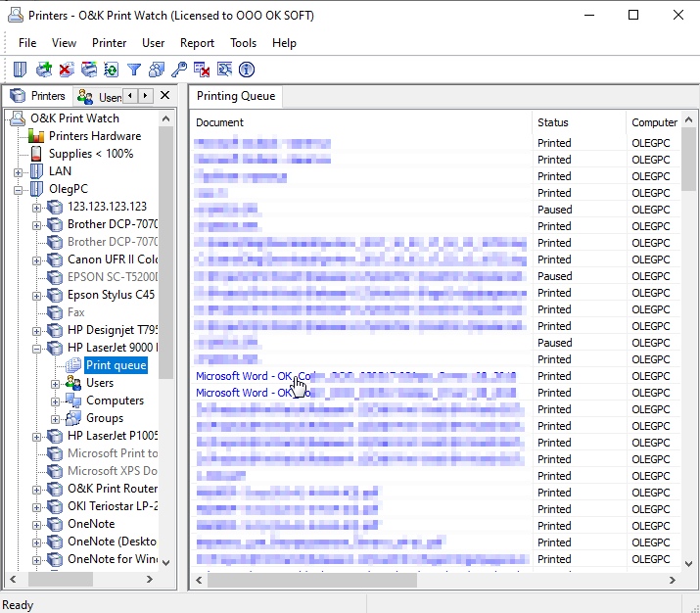
Task: Expand the LAN tree node
Action: point(19,171)
